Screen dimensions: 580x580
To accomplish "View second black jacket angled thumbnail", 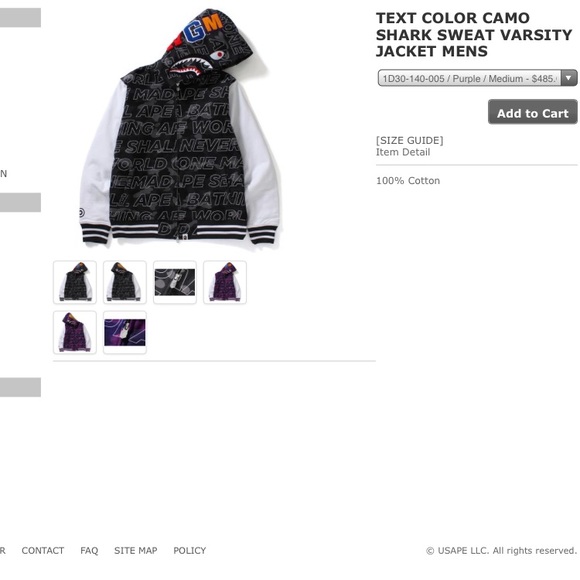I will (x=125, y=282).
